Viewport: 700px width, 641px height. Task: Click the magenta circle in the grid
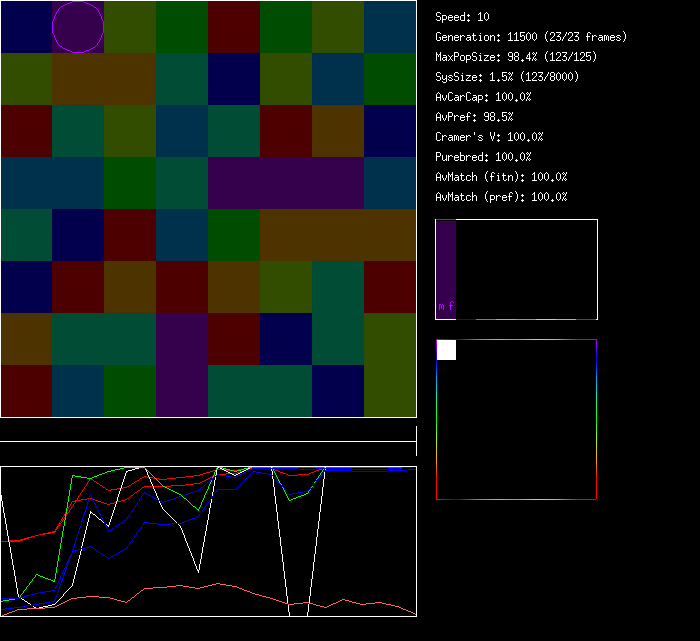(x=78, y=27)
